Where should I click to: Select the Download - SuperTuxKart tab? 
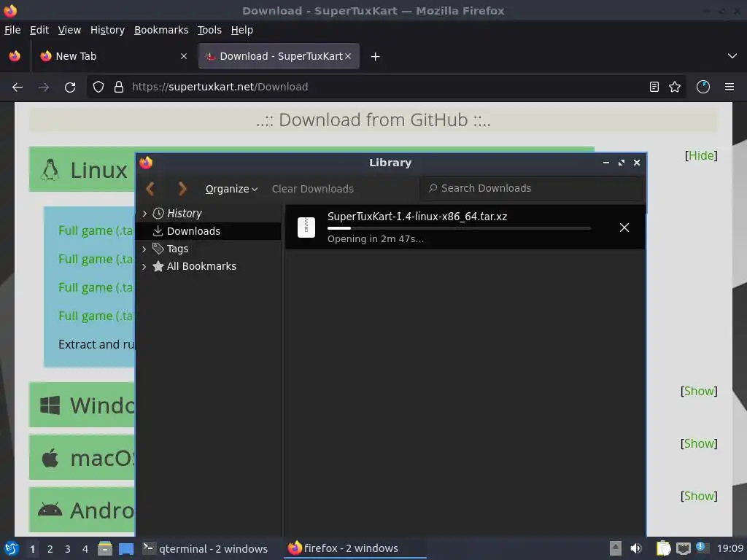[x=279, y=56]
